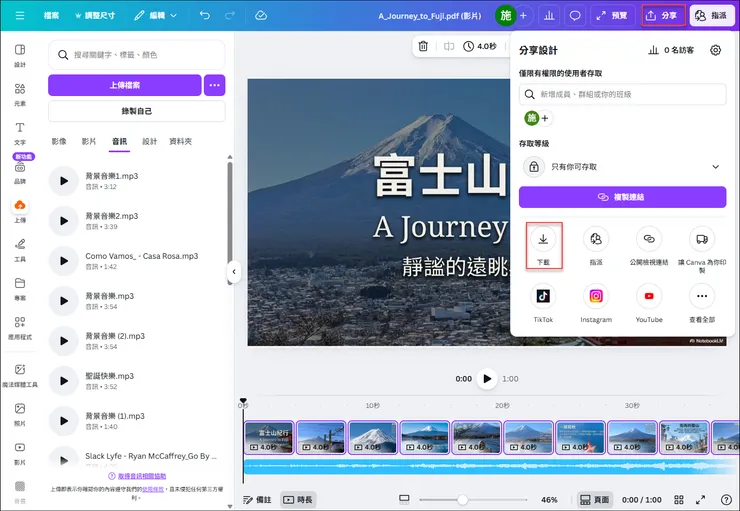Play 聖誕快樂.mp3 audio preview
Screen dimensions: 740x511
[64, 381]
